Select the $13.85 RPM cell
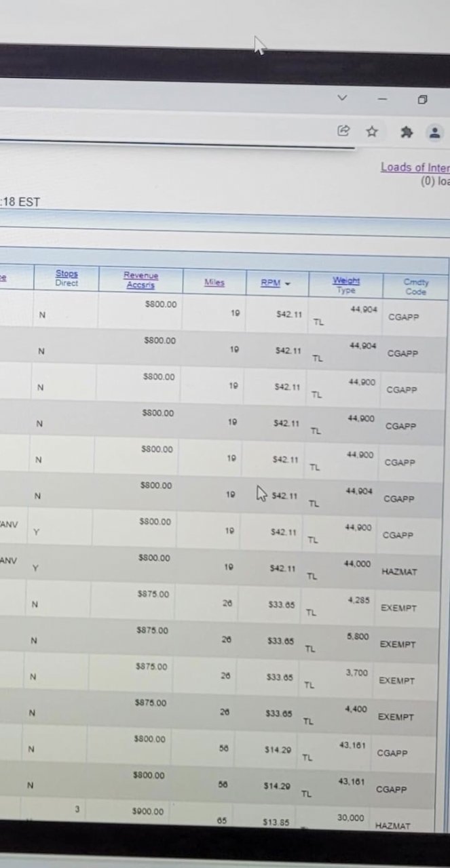This screenshot has width=450, height=868. pyautogui.click(x=276, y=822)
